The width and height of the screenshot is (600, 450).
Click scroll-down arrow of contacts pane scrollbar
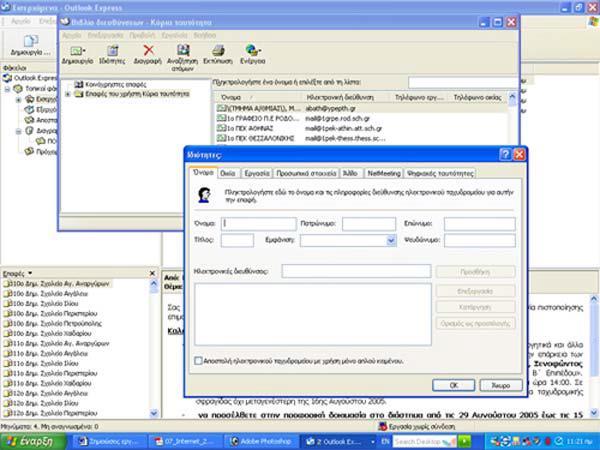tap(154, 413)
